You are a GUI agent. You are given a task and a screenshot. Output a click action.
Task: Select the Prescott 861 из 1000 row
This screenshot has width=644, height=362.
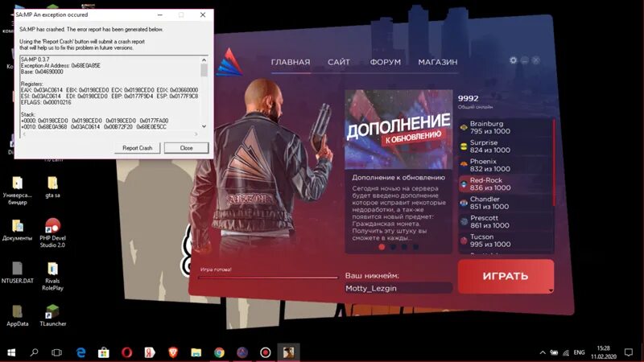coord(506,222)
